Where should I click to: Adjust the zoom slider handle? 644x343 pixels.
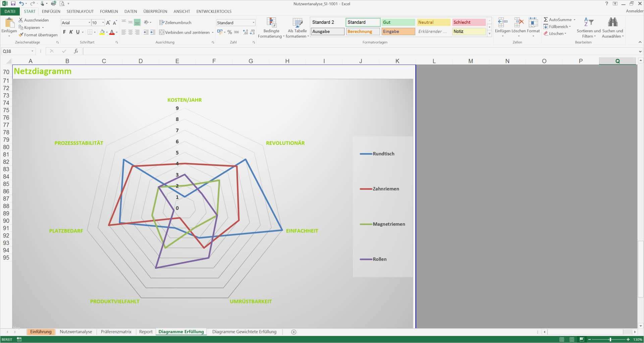tap(610, 339)
